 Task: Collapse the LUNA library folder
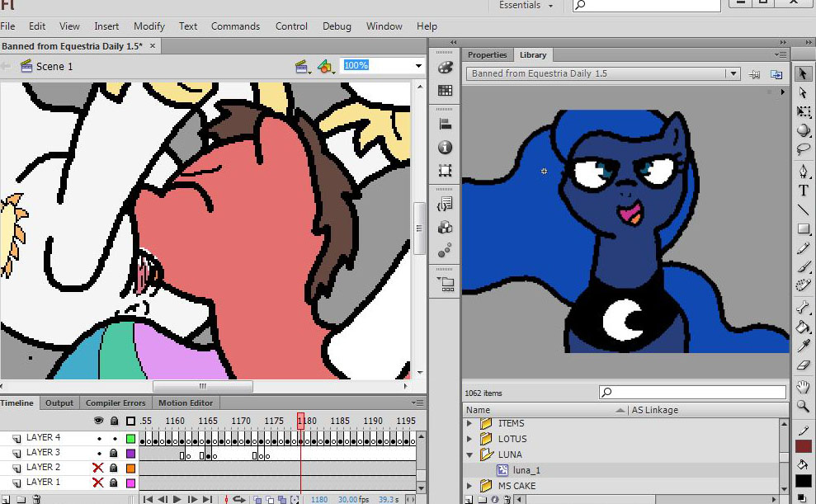(470, 455)
